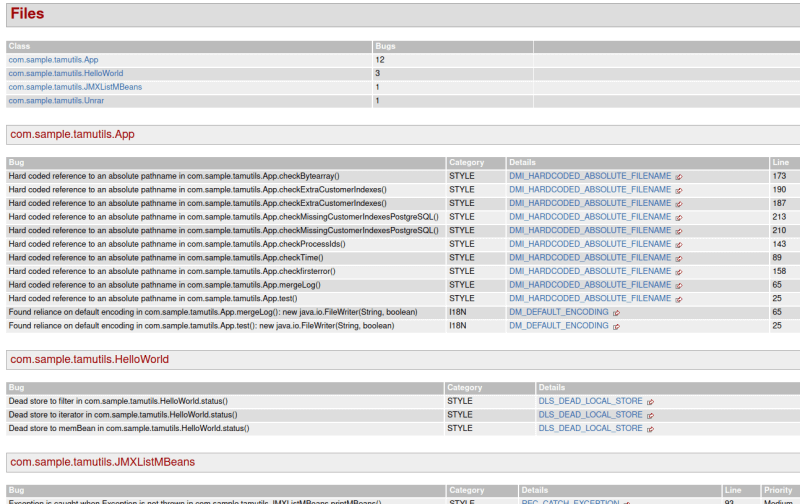Image resolution: width=800 pixels, height=504 pixels.
Task: Click external-link icon in the line 190 row
Action: click(679, 190)
